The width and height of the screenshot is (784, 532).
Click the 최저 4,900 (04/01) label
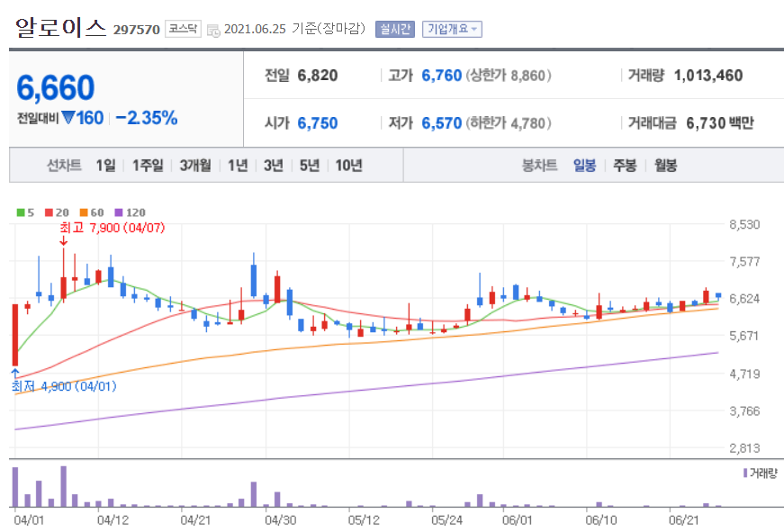[64, 386]
